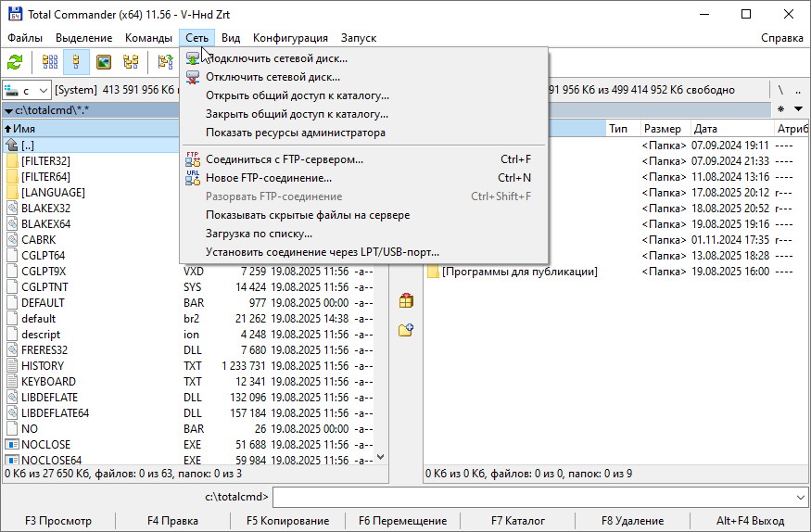Click the Alt+F4 Выход button
The width and height of the screenshot is (811, 532).
[750, 521]
